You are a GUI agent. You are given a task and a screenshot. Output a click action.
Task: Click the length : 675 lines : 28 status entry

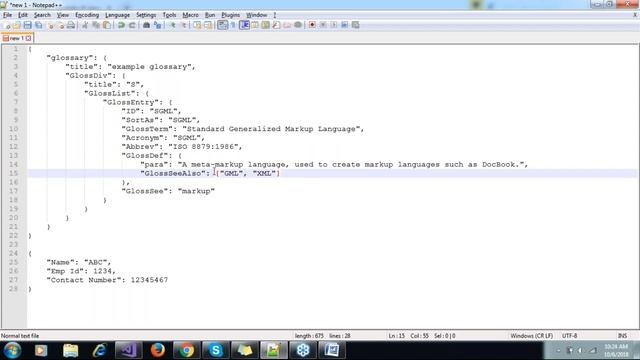coord(322,336)
